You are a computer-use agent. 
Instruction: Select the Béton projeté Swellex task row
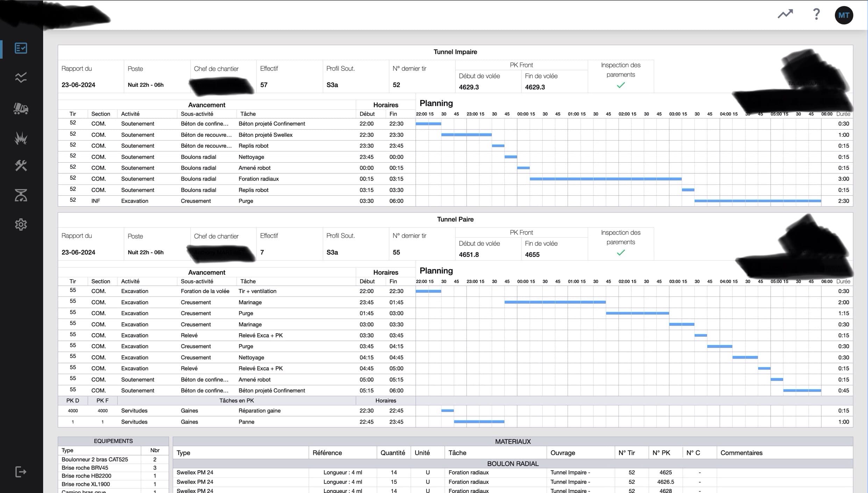click(265, 135)
